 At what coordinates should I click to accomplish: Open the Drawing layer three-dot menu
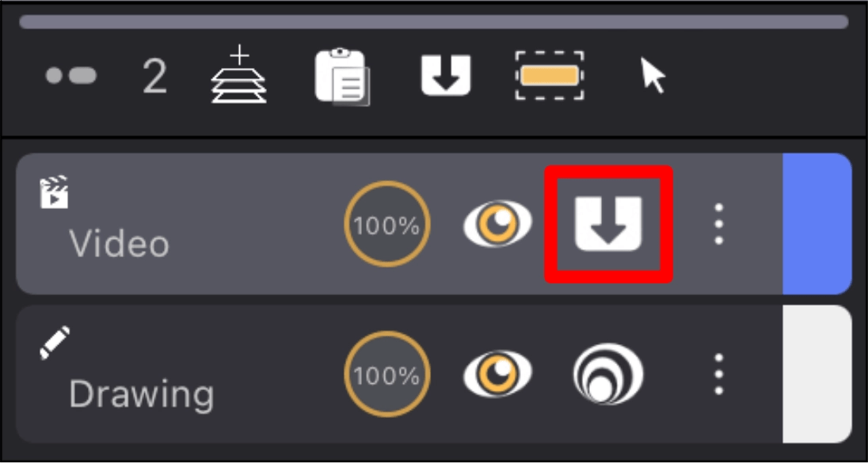718,374
